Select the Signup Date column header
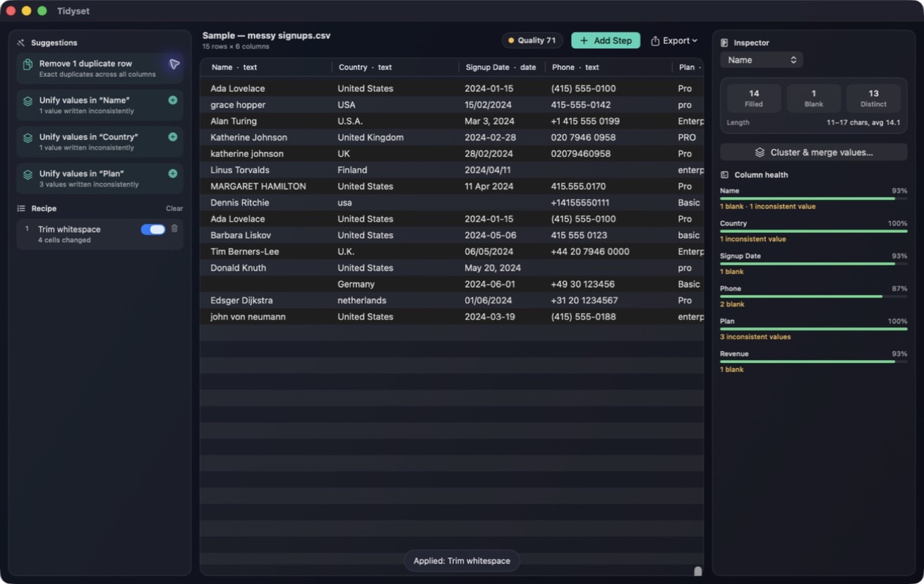This screenshot has width=924, height=584. coord(501,68)
